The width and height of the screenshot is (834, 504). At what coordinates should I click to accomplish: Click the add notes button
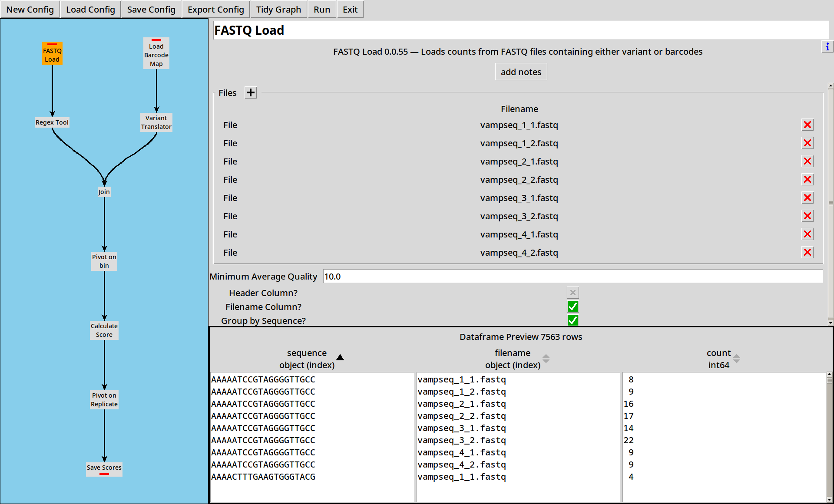(x=521, y=72)
